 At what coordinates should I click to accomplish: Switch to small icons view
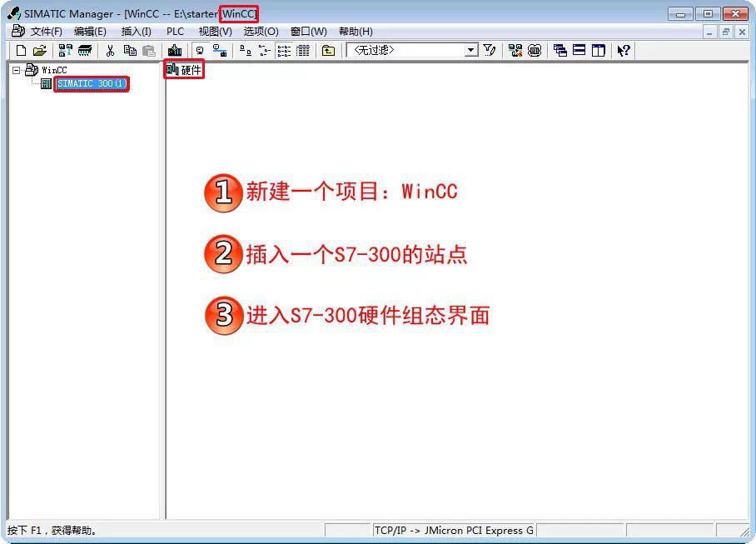[x=264, y=50]
